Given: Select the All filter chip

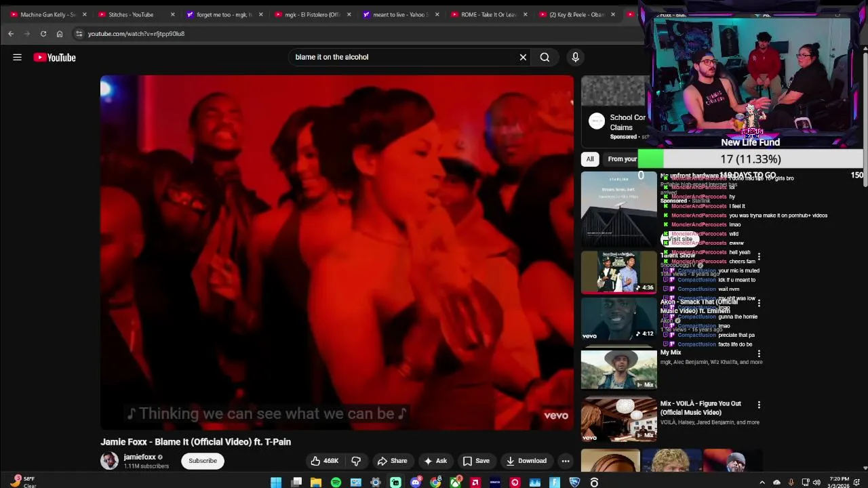Looking at the screenshot, I should pyautogui.click(x=590, y=159).
